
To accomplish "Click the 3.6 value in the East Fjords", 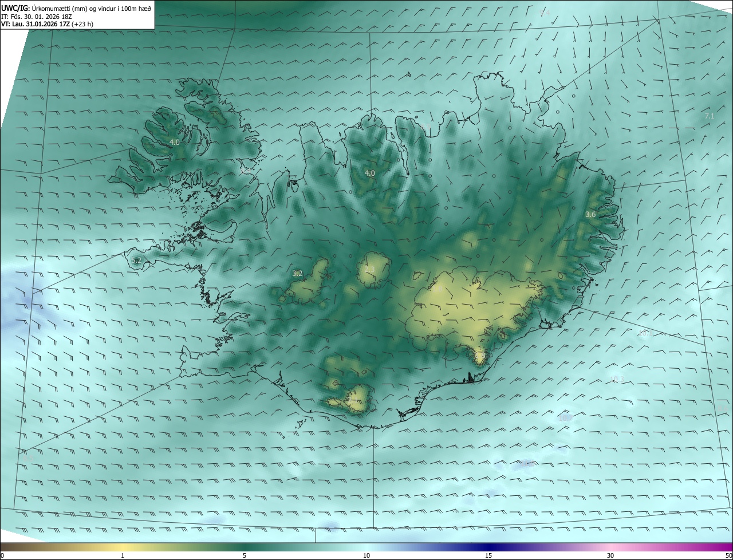I will (x=590, y=214).
